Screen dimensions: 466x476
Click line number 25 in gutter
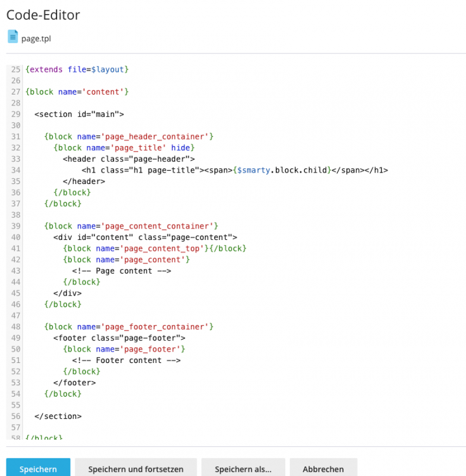(x=16, y=70)
